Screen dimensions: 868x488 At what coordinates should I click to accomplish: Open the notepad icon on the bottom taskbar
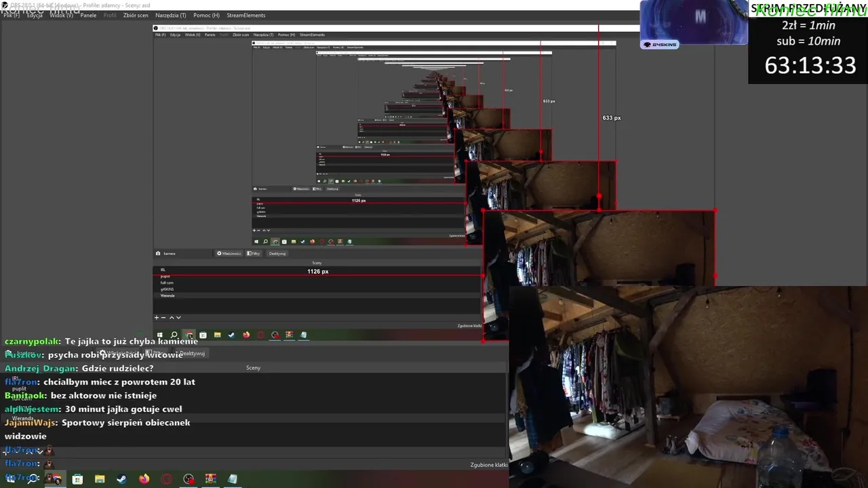click(233, 479)
